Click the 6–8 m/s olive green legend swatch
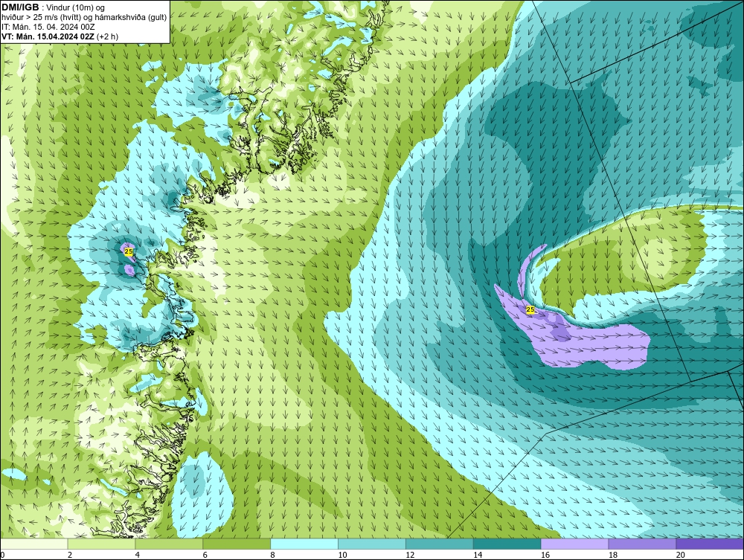This screenshot has width=744, height=560. coord(237,544)
